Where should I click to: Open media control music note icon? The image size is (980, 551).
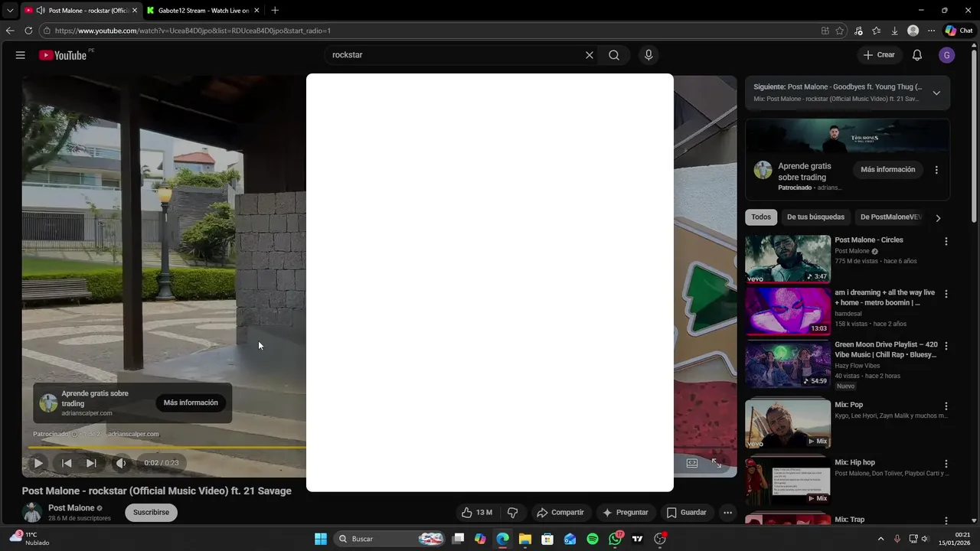pos(858,31)
